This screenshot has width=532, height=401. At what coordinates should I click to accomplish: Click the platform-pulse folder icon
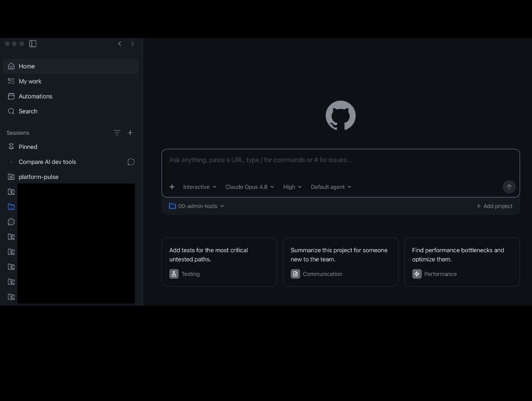(x=11, y=177)
